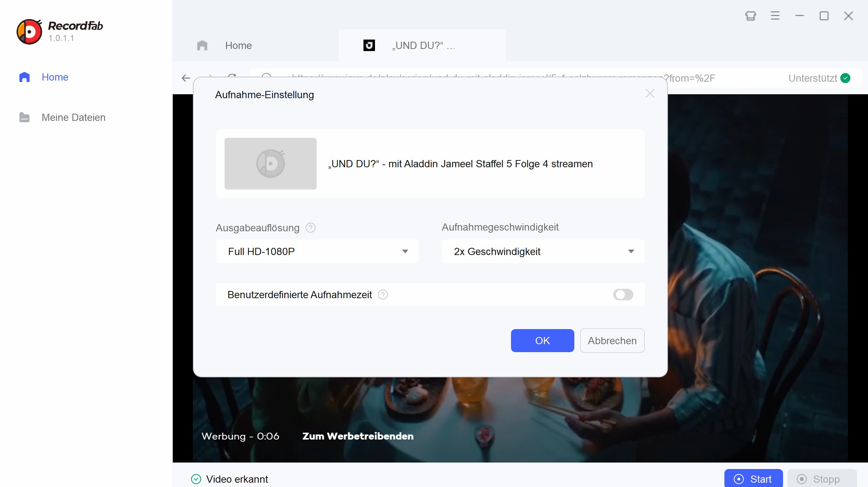The width and height of the screenshot is (868, 487).
Task: Click the Stopp button
Action: (822, 479)
